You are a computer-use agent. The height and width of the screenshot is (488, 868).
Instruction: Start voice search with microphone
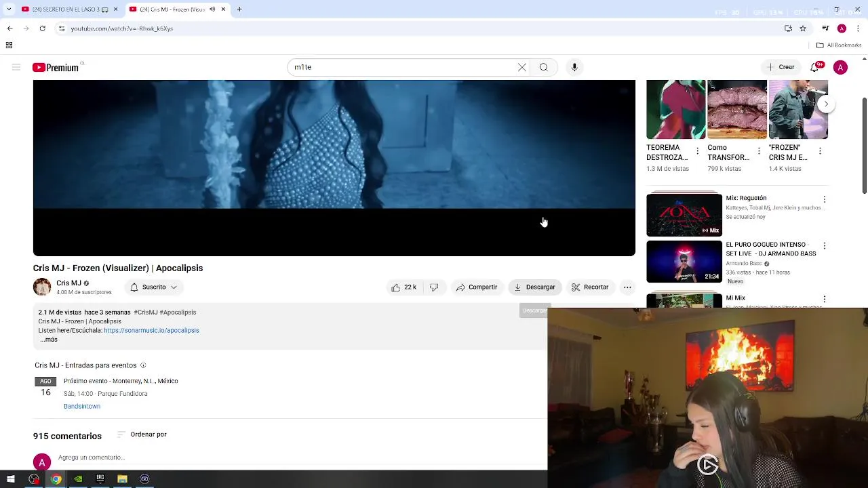(x=574, y=67)
